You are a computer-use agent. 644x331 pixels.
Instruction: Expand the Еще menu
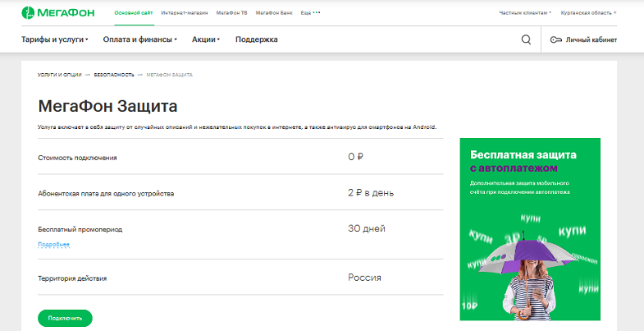pos(310,13)
